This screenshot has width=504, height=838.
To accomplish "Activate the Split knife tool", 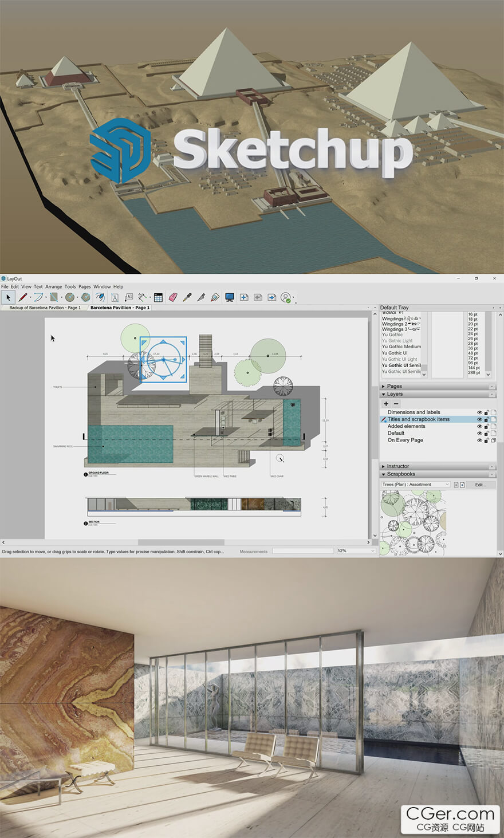I will [201, 297].
